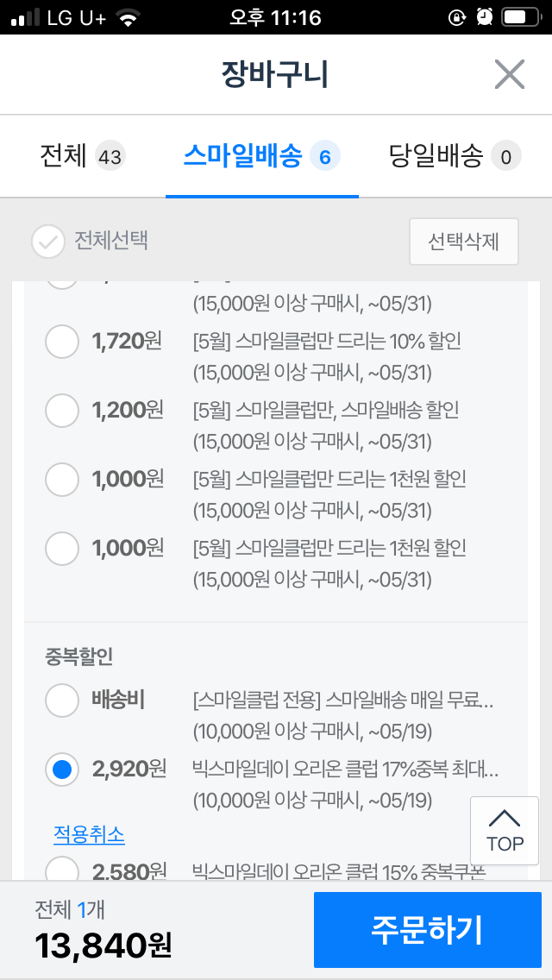Select the 배송비 무료 중복할인 option
This screenshot has height=980, width=552.
tap(62, 700)
